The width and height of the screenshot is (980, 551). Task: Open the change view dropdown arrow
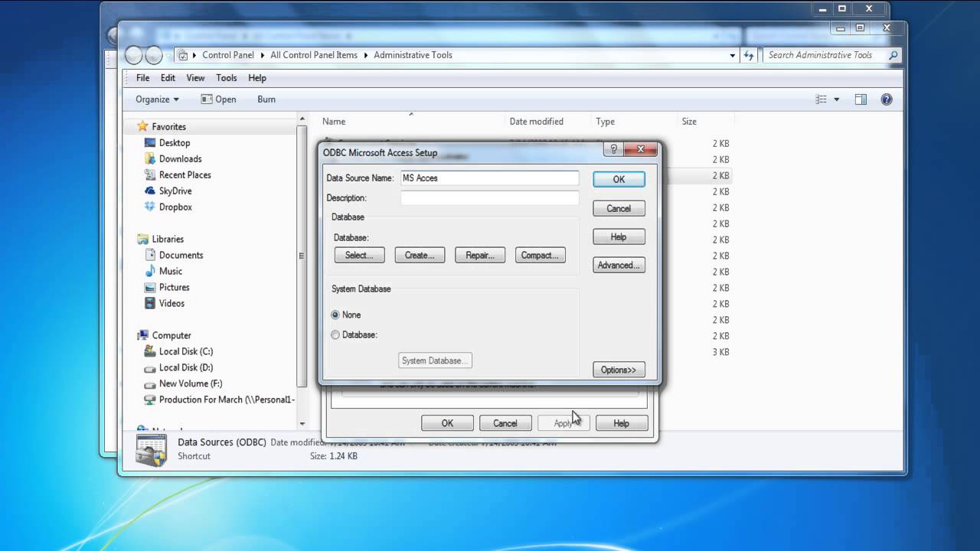click(836, 99)
